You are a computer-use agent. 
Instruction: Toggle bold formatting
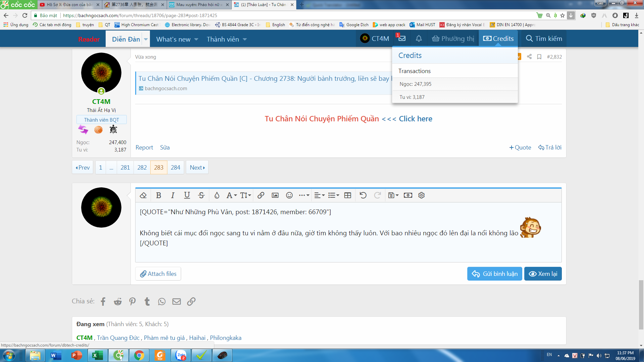point(159,195)
